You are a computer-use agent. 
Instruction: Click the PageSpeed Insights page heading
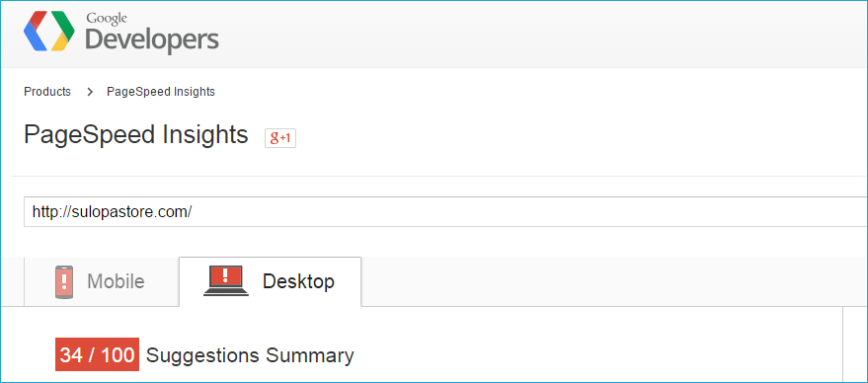coord(135,135)
